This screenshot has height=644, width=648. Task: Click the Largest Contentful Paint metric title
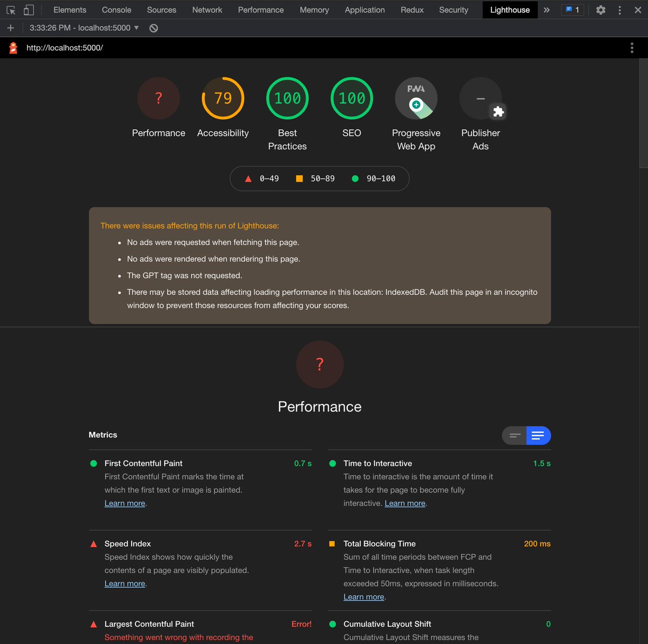coord(149,624)
